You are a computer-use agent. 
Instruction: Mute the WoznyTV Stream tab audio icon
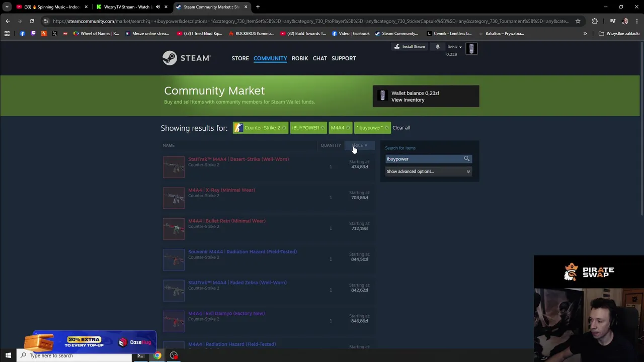[x=158, y=7]
